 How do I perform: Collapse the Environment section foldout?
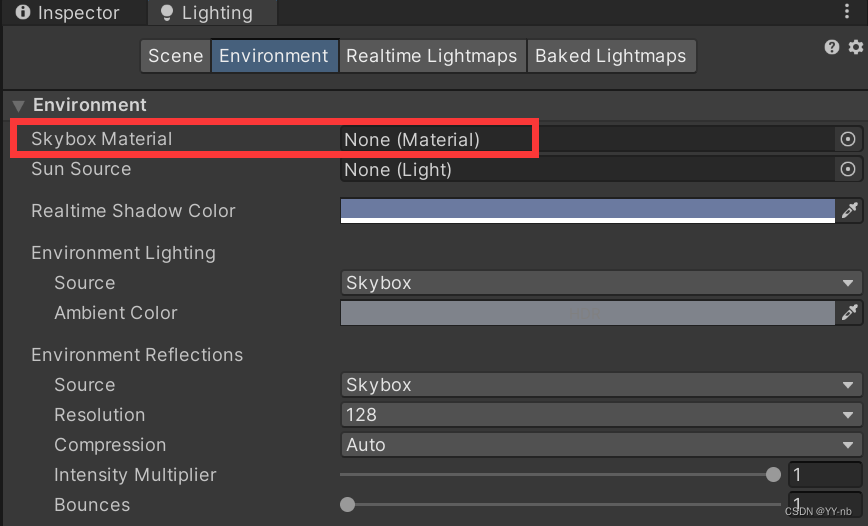pos(18,105)
